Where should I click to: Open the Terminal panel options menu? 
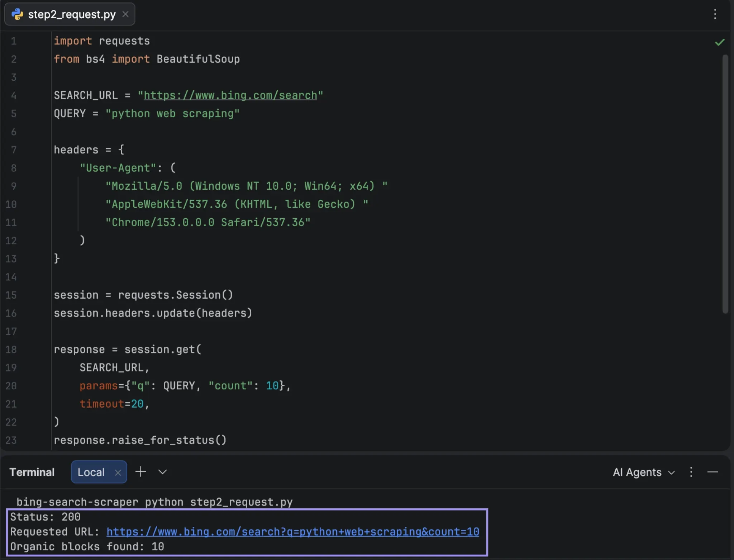click(x=691, y=472)
